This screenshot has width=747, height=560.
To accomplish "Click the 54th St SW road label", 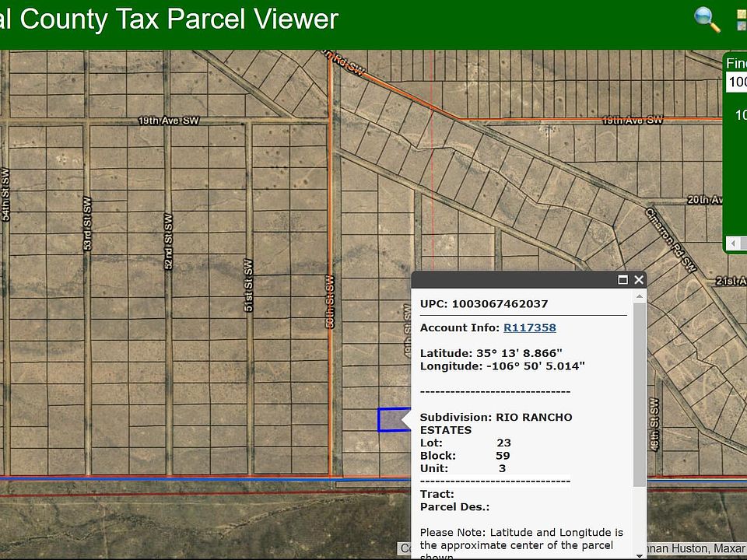I will click(x=5, y=194).
